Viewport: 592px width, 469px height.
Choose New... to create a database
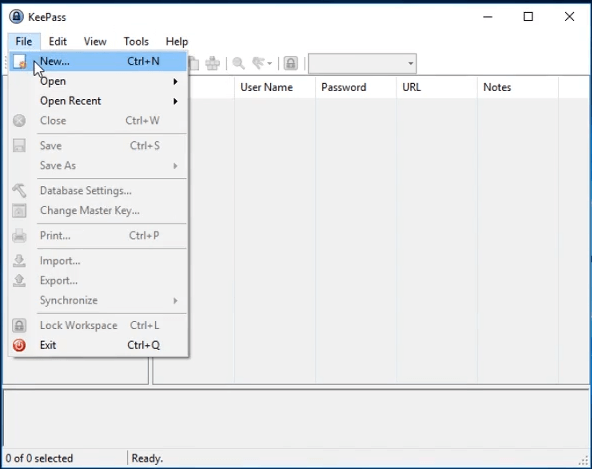click(x=98, y=61)
